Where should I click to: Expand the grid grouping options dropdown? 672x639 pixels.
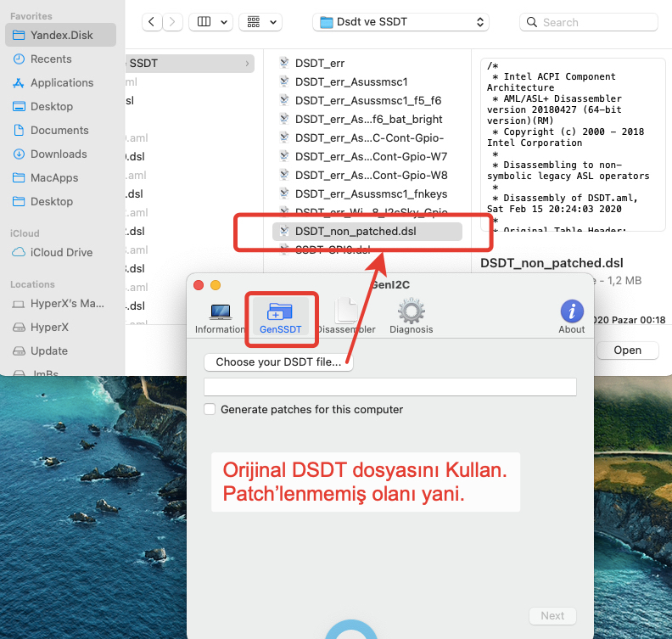(260, 22)
